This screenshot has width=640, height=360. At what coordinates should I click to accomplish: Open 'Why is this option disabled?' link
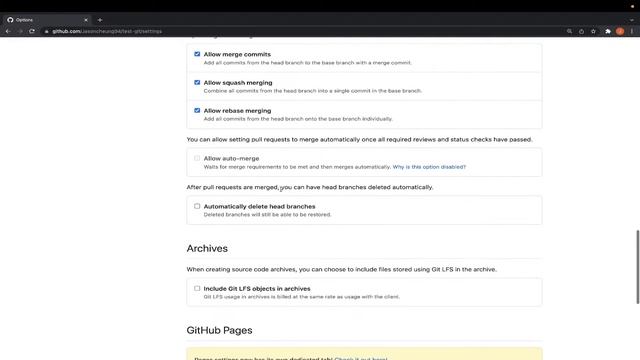pos(429,167)
